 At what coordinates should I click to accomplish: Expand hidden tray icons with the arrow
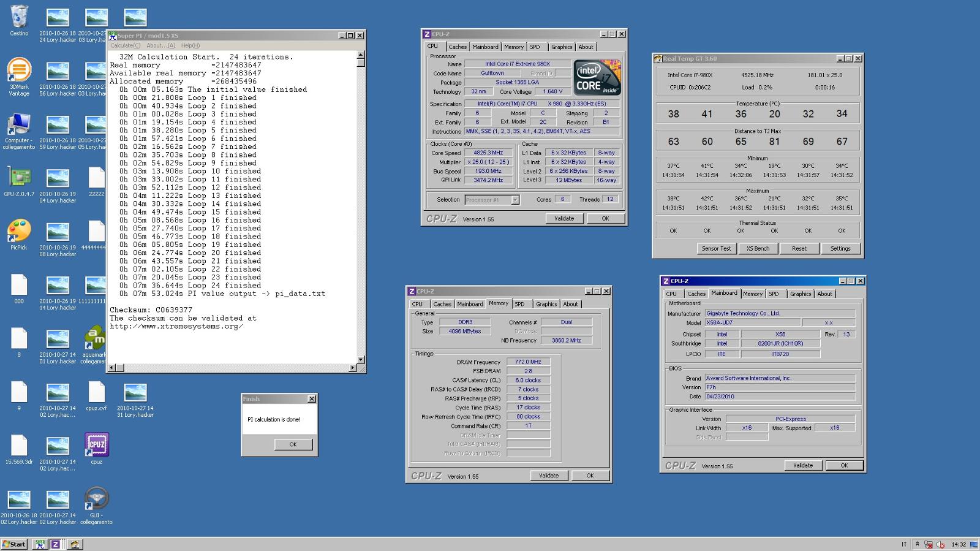point(917,544)
